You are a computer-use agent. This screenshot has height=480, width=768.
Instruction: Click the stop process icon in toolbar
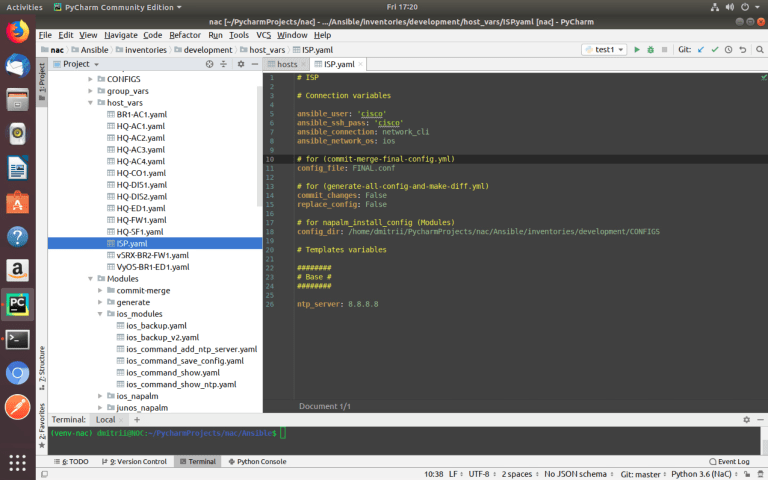[664, 49]
